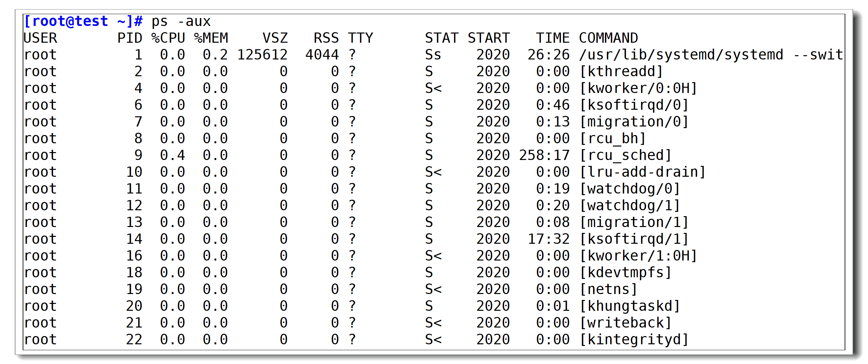Image resolution: width=868 pixels, height=364 pixels.
Task: Click the [root@test ~]# shell prompt
Action: 84,22
